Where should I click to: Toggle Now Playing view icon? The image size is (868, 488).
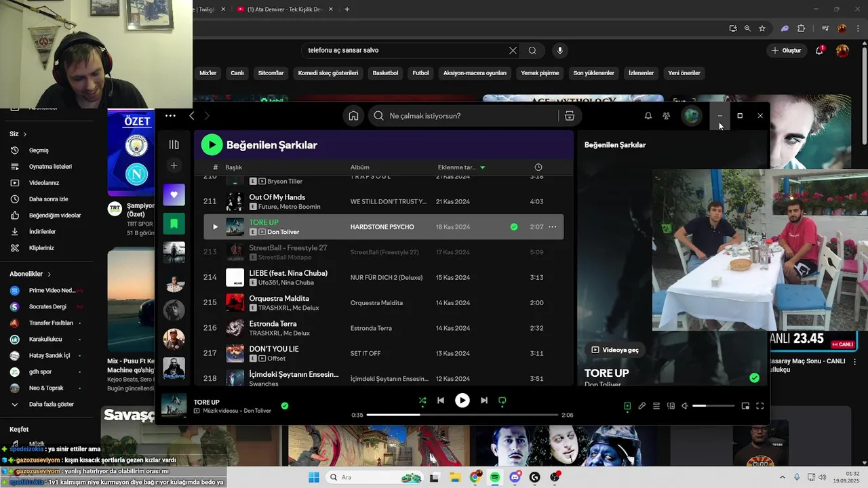coord(627,406)
